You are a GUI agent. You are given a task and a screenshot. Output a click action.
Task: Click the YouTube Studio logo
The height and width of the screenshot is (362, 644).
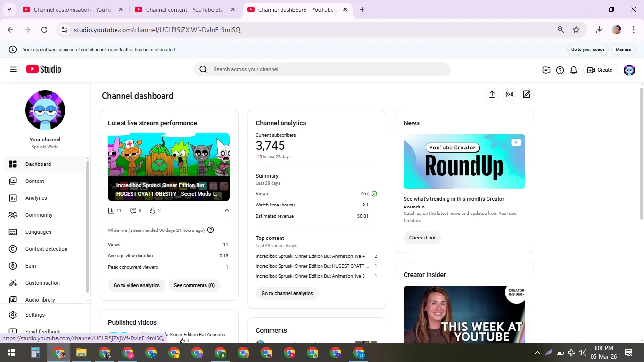(x=44, y=69)
